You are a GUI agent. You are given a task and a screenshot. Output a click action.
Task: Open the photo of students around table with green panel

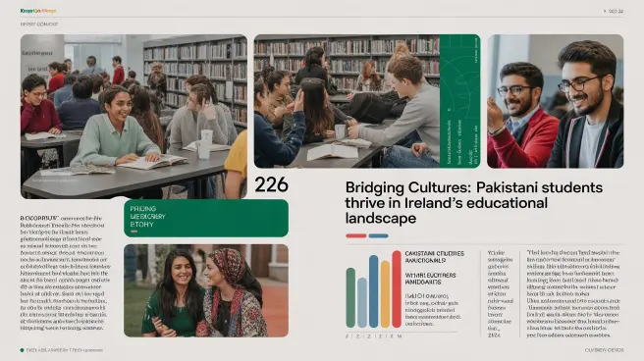click(x=367, y=101)
